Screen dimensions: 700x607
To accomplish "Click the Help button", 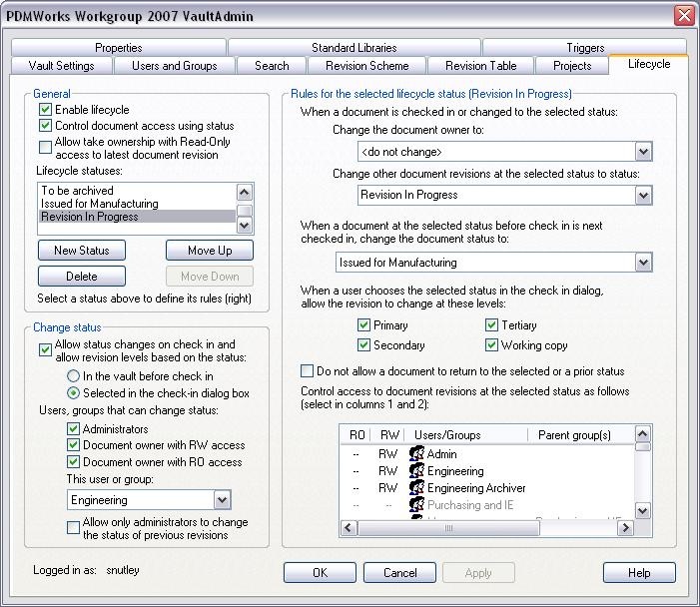I will point(639,573).
